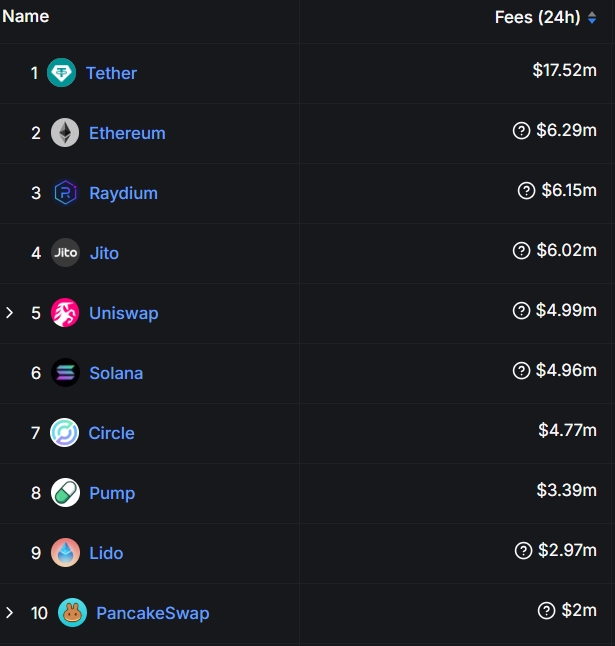Click the PancakeSwap bunny logo
The image size is (615, 646).
72,613
